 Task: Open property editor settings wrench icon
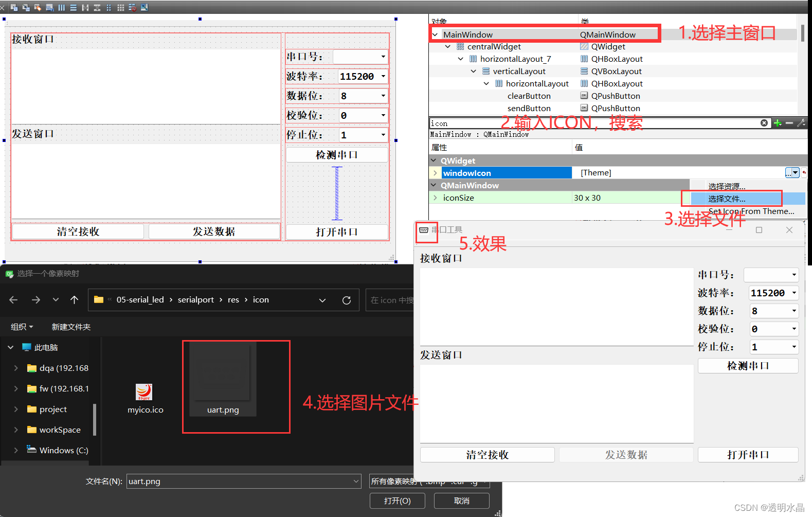[x=801, y=123]
